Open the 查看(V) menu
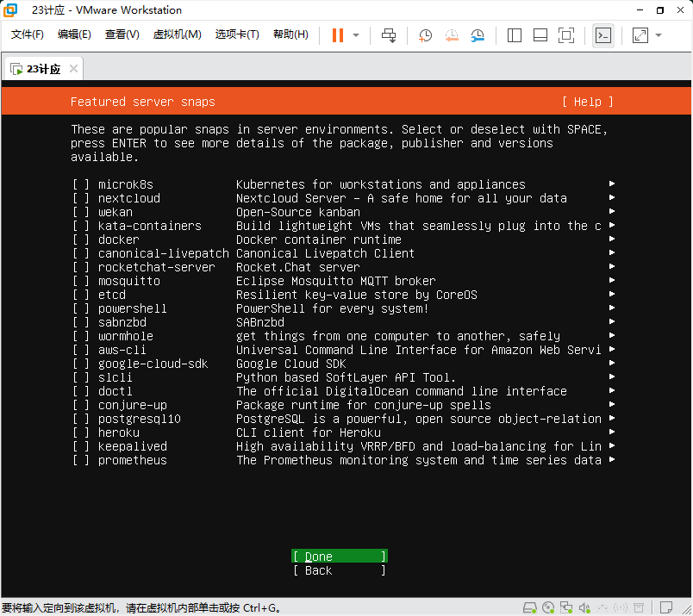693x616 pixels. pos(122,34)
